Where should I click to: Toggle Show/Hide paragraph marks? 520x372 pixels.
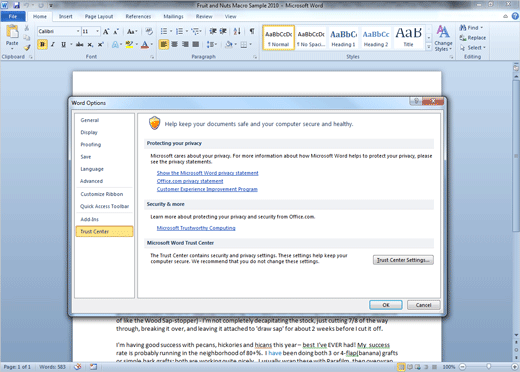point(252,31)
